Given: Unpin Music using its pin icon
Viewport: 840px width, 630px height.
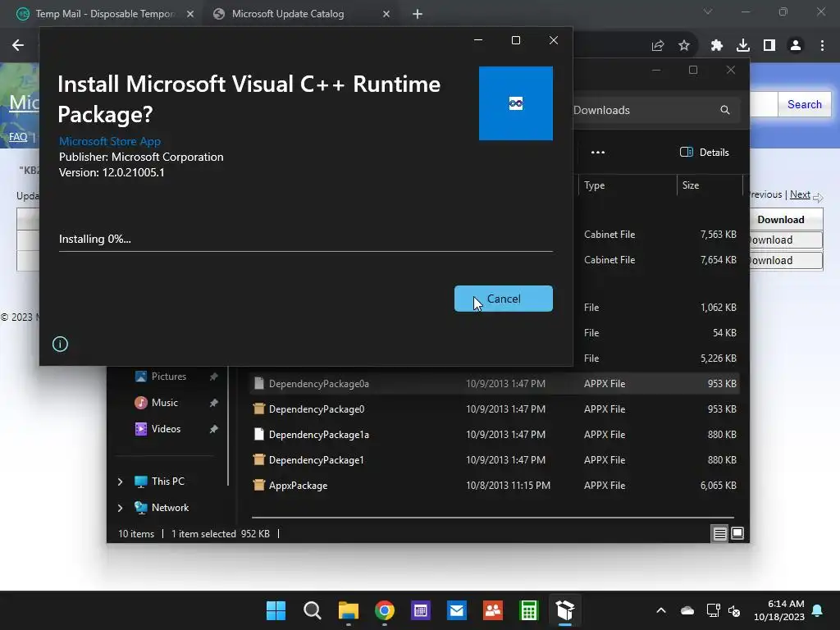Looking at the screenshot, I should (x=214, y=402).
